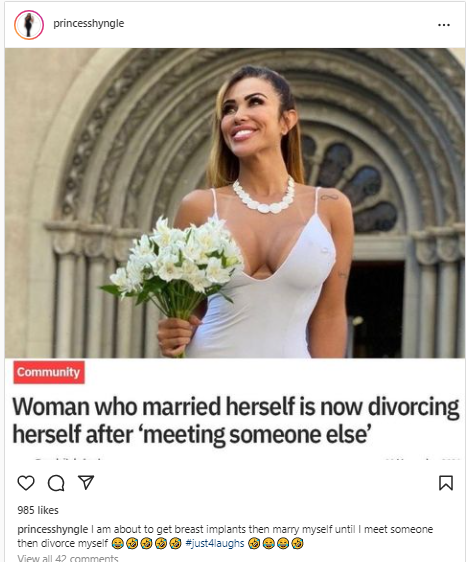
Task: Save the post with the bookmark icon
Action: [x=446, y=483]
